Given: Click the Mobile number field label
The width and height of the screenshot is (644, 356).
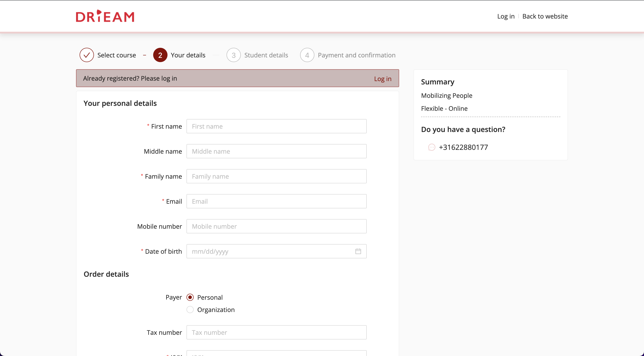Looking at the screenshot, I should (159, 226).
